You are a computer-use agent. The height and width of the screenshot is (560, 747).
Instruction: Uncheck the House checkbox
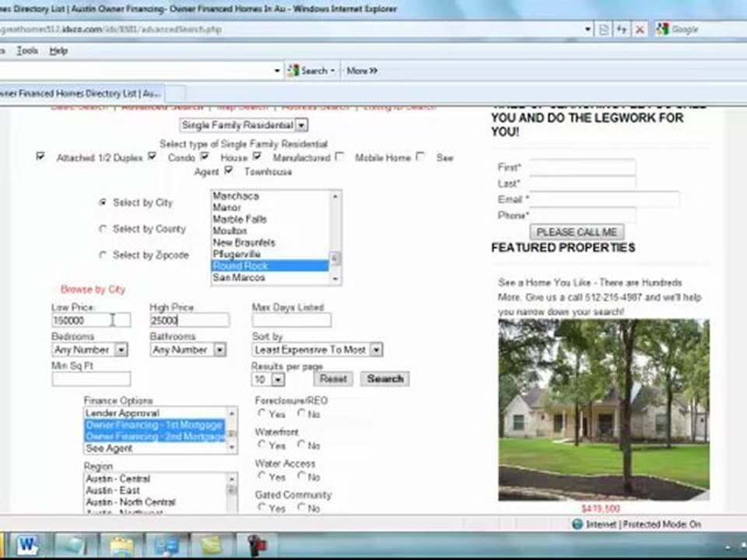(x=205, y=156)
